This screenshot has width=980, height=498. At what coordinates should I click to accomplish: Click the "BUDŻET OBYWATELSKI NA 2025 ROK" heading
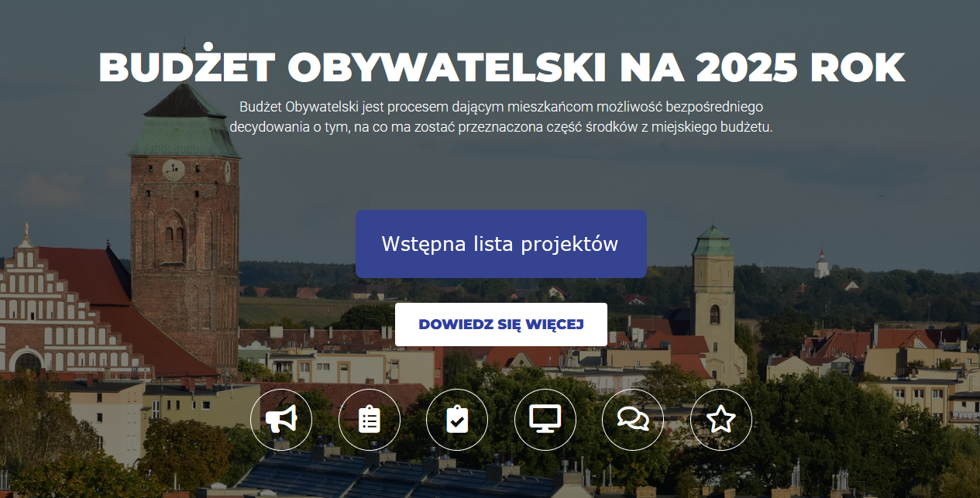(501, 68)
